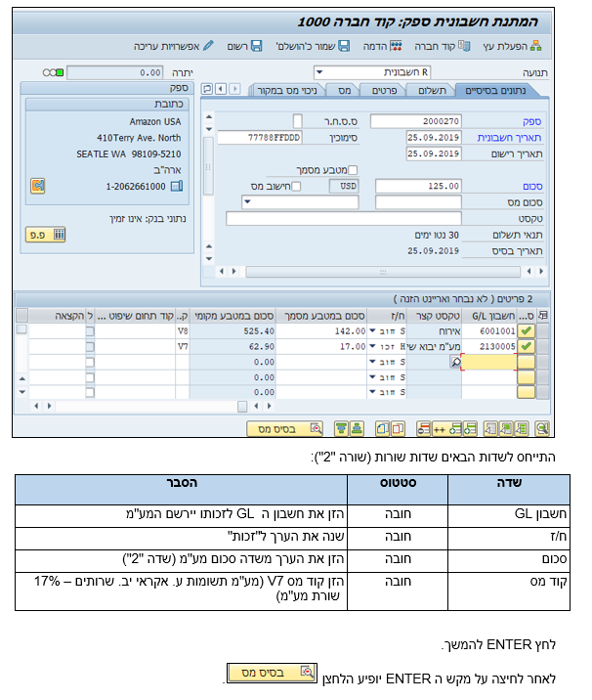Click the green check status for row 2130005

point(526,346)
